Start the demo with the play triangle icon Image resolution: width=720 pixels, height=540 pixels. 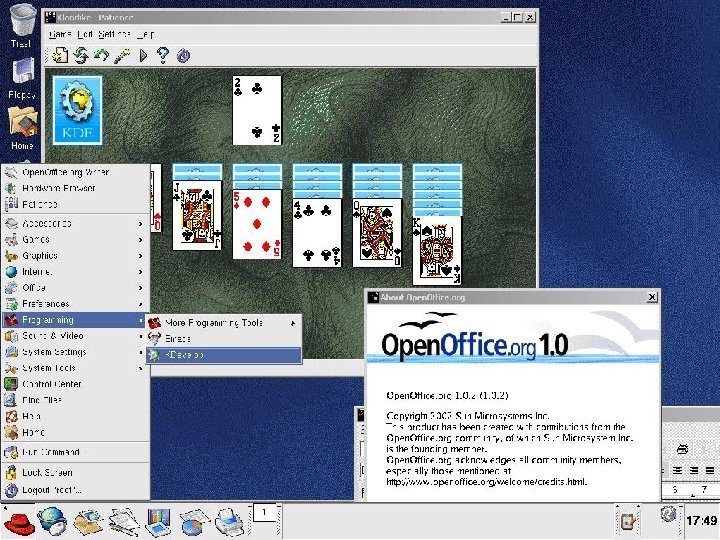click(x=143, y=56)
